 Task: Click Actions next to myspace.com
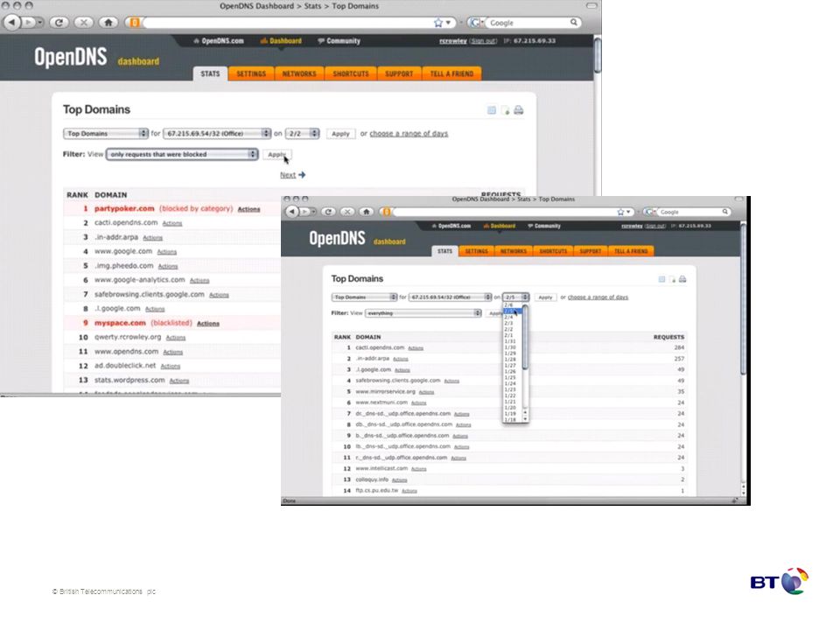click(208, 324)
